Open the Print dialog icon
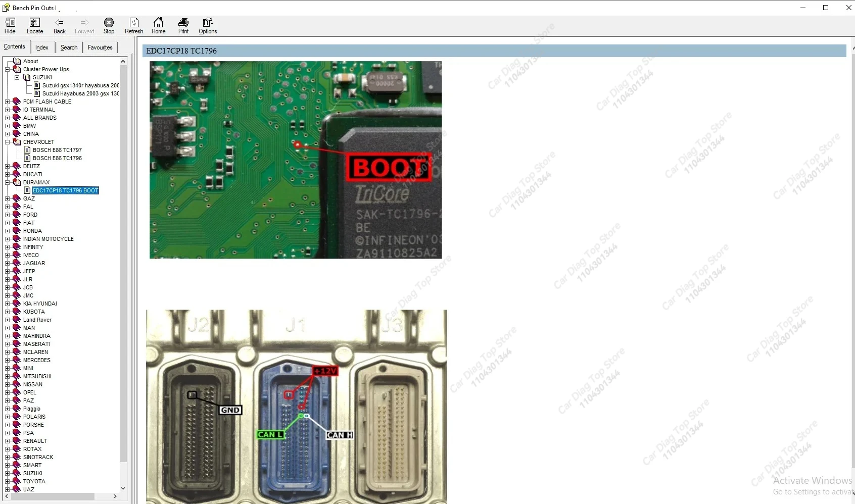The image size is (855, 504). (183, 25)
